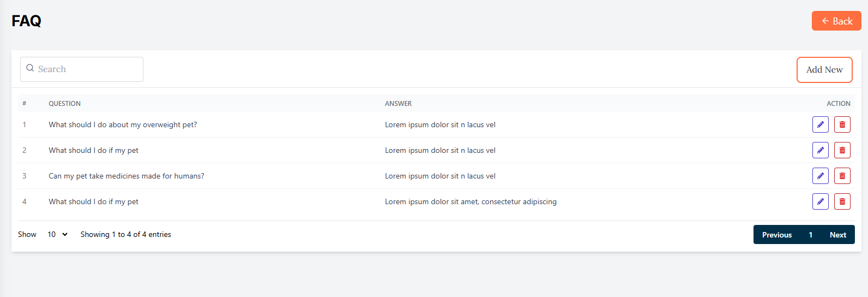The height and width of the screenshot is (297, 868).
Task: Edit the medicines for humans question
Action: (x=820, y=176)
